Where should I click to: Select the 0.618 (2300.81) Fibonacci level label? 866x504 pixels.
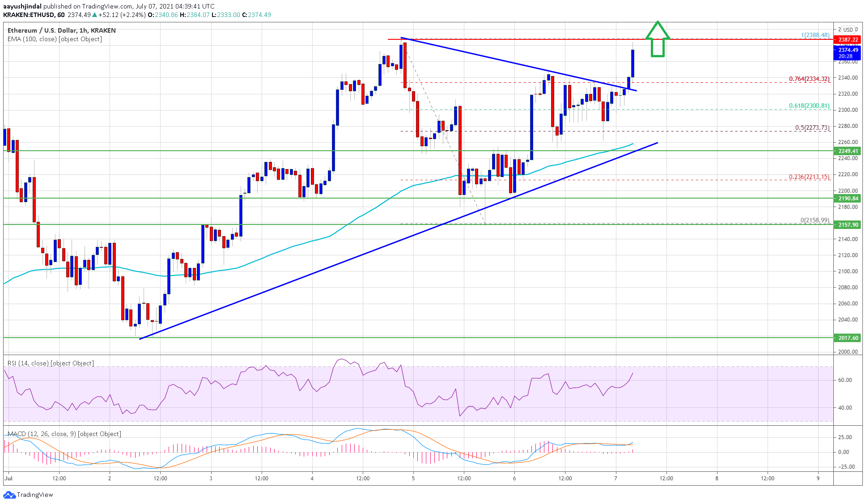(x=809, y=106)
